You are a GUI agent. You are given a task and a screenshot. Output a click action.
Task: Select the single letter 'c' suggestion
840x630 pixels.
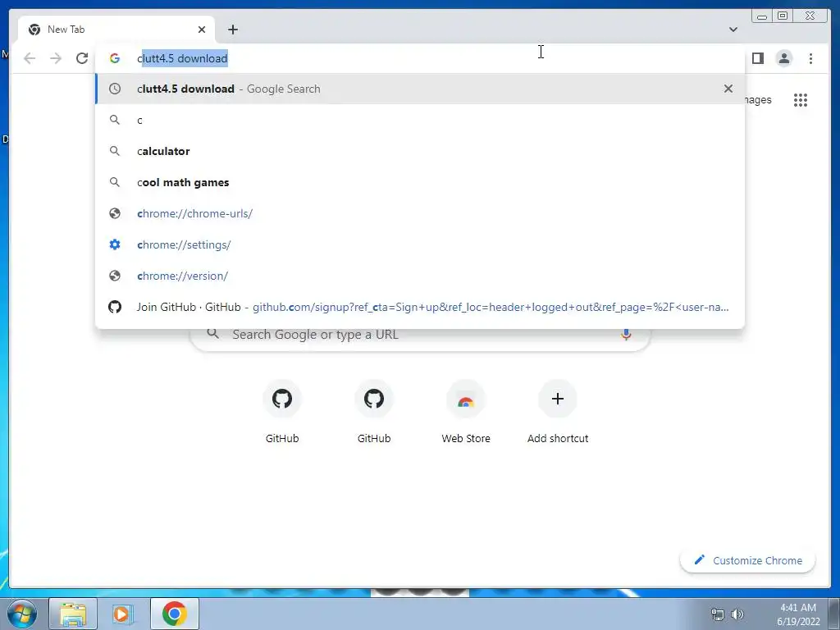point(419,120)
